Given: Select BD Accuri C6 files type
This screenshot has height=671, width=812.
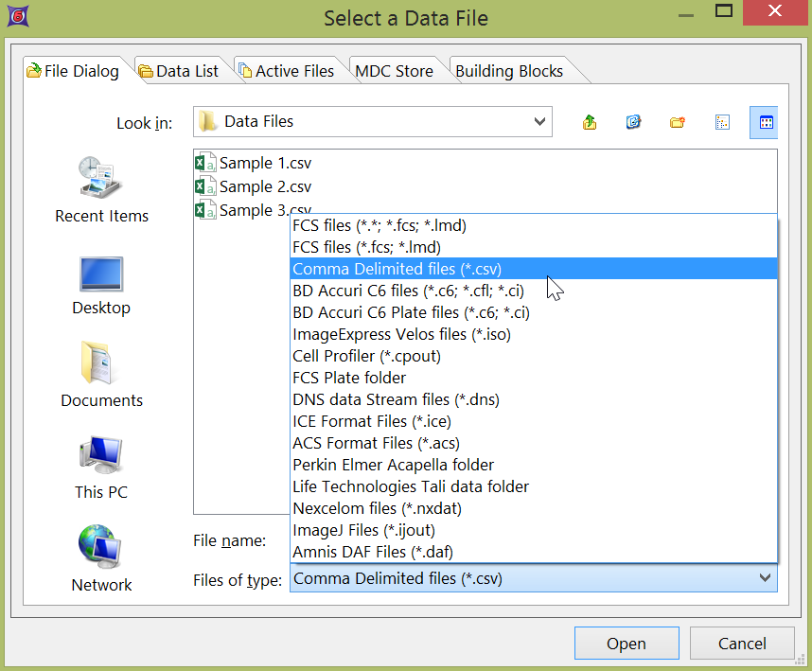Looking at the screenshot, I should pyautogui.click(x=408, y=291).
